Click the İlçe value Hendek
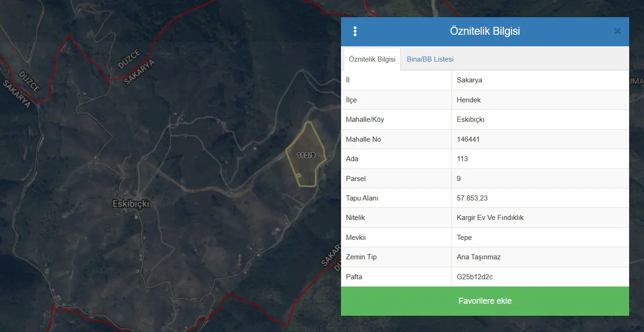 (469, 100)
